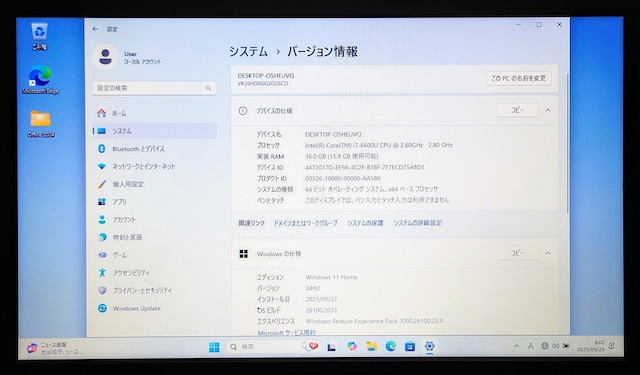
Task: Open システムの詳細設定 link
Action: (x=418, y=223)
